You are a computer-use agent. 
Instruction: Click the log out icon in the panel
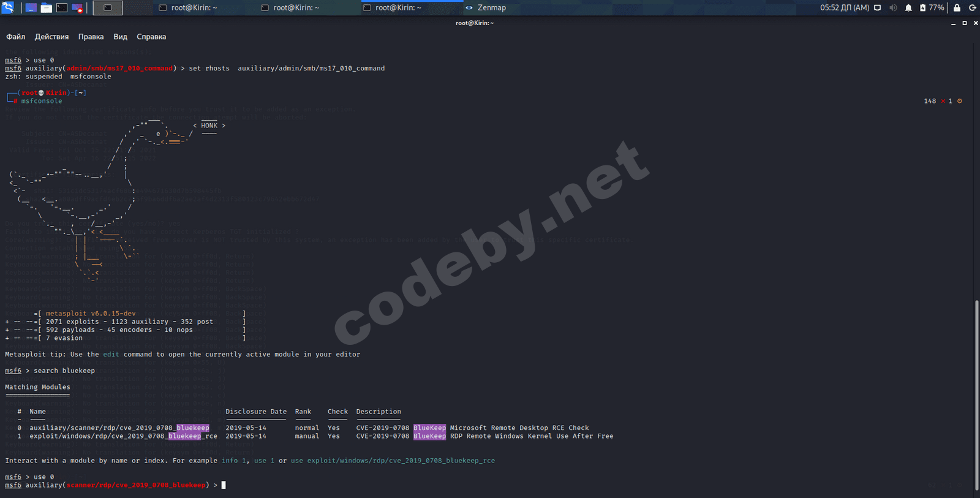(x=972, y=8)
